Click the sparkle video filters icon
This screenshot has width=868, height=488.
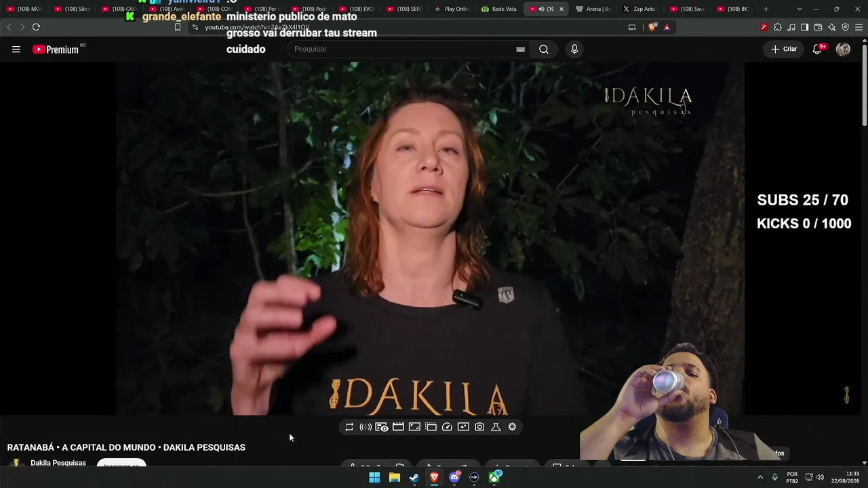tap(463, 427)
